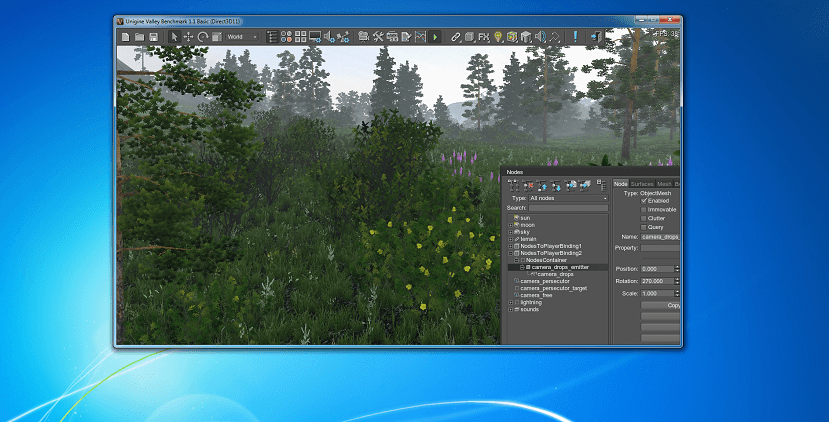Switch to the Node tab
This screenshot has width=829, height=422.
621,184
